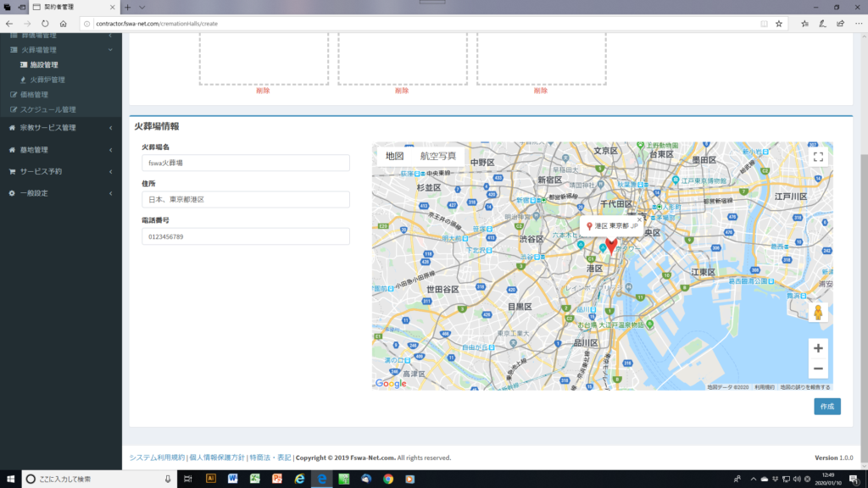Click 地図の誤りを報告する on the map

coord(805,387)
